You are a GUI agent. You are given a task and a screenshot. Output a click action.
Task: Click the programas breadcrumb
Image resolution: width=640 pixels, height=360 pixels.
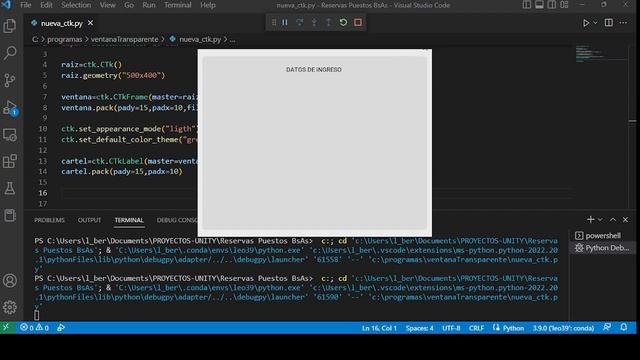(x=64, y=40)
